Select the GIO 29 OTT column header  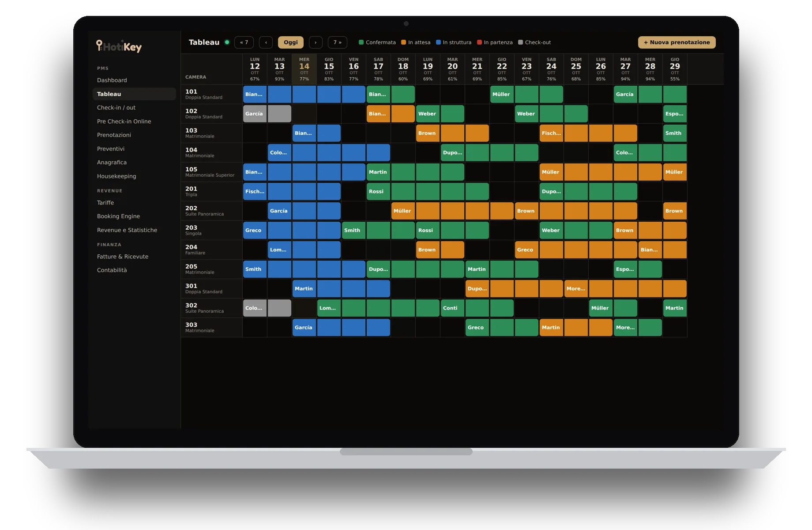coord(675,69)
